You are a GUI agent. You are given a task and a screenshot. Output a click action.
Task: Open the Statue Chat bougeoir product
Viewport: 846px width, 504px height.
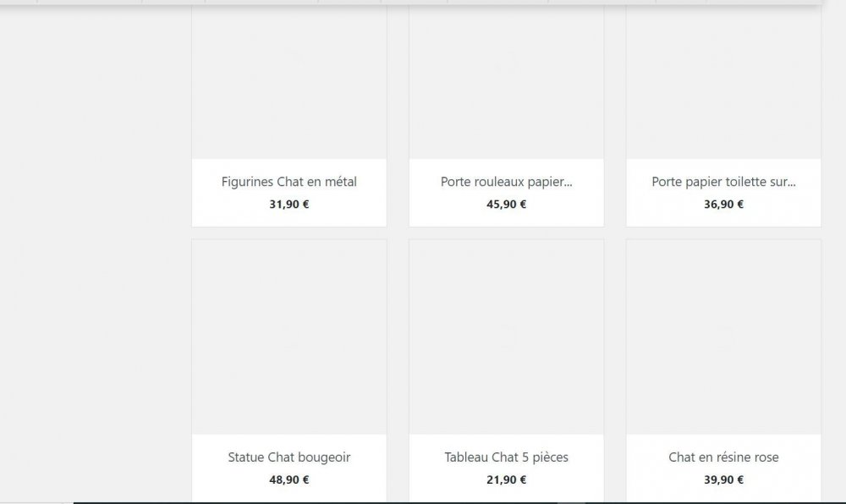pyautogui.click(x=288, y=457)
